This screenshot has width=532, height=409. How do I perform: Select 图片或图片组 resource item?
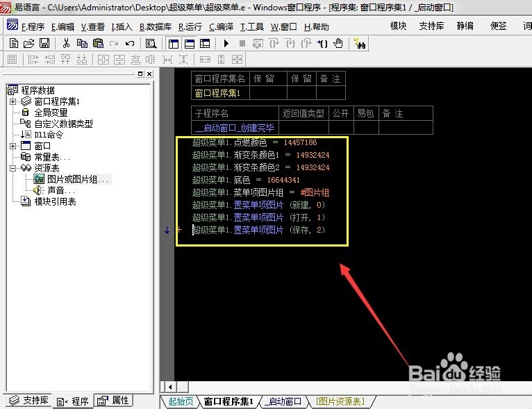coord(77,179)
